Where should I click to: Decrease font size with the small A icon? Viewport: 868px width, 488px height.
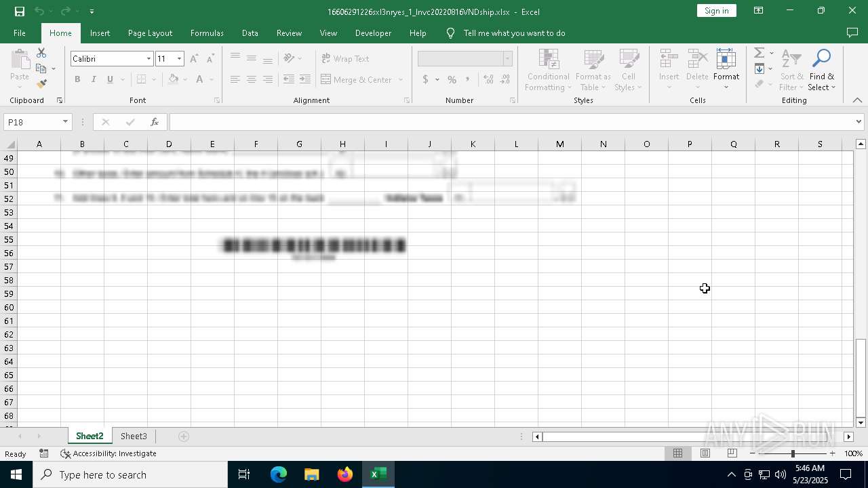tap(210, 59)
